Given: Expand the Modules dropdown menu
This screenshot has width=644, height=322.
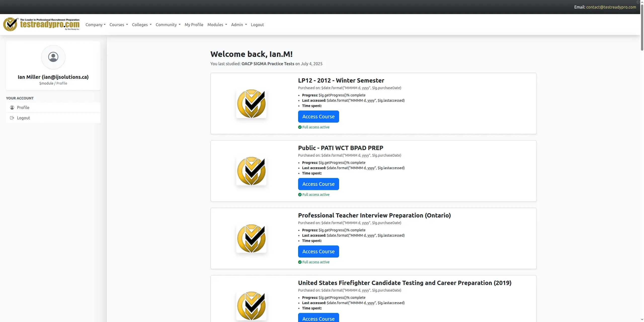Looking at the screenshot, I should [x=217, y=25].
